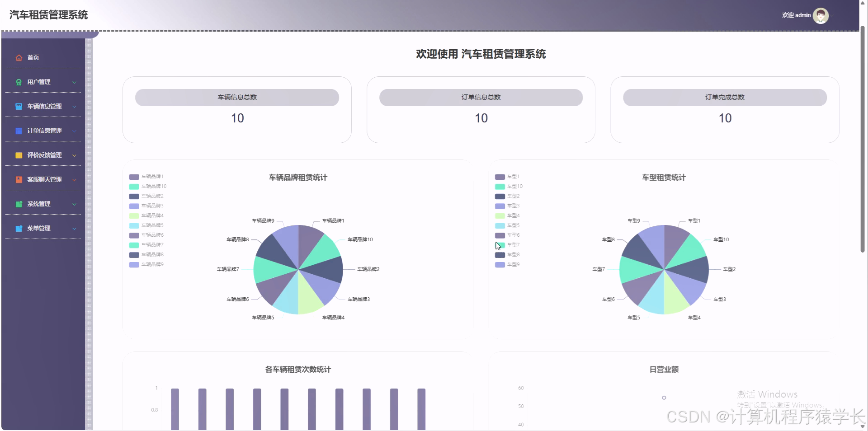Click the 车辆信息总数 stat button
Screen dimensions: 868x431
pos(236,97)
